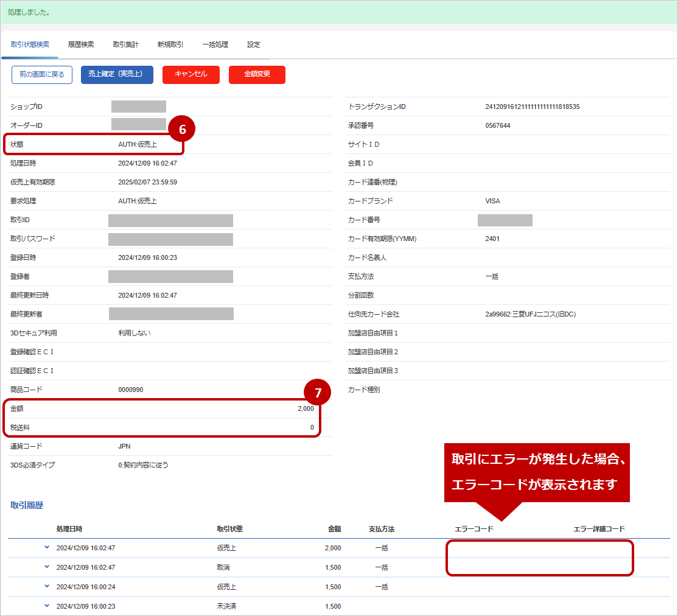Select the 取引集計 tab
Screen dimensions: 678x616
coord(125,44)
